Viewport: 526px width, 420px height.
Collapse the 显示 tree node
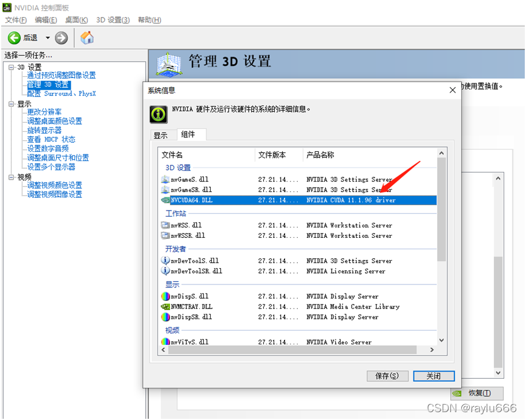[x=12, y=104]
